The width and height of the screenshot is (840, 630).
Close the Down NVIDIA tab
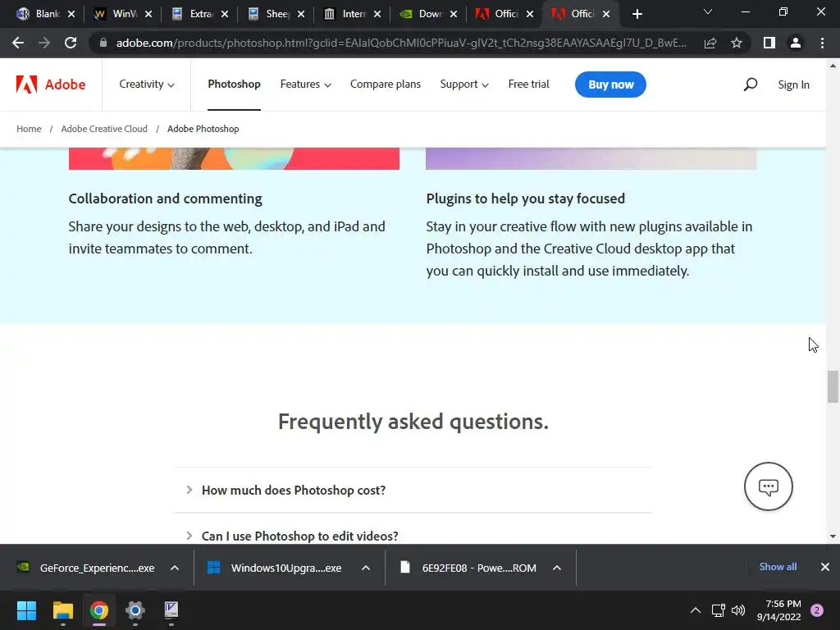[x=454, y=14]
